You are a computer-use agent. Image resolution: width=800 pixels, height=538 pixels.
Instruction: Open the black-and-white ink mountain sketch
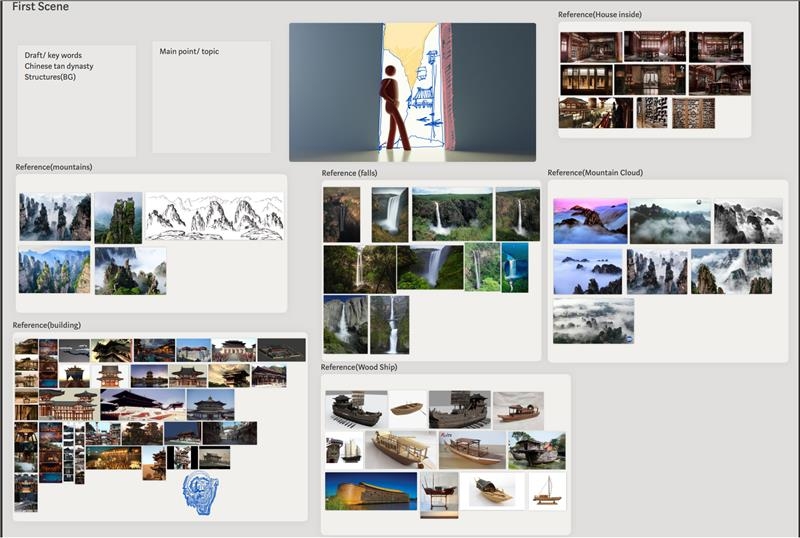pos(214,216)
